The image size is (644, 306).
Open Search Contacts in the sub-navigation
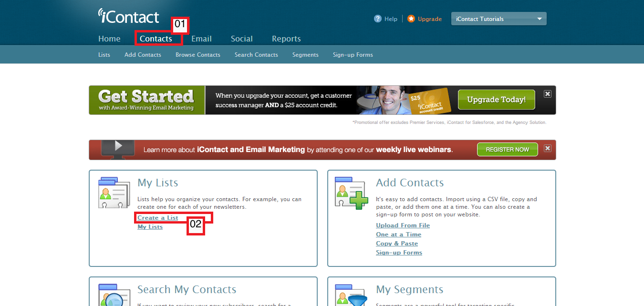(256, 55)
